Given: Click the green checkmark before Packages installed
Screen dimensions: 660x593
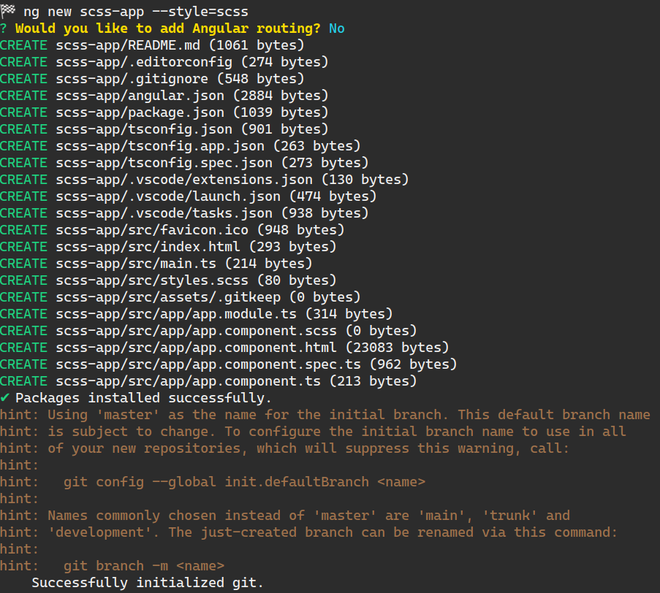Looking at the screenshot, I should click(x=5, y=398).
